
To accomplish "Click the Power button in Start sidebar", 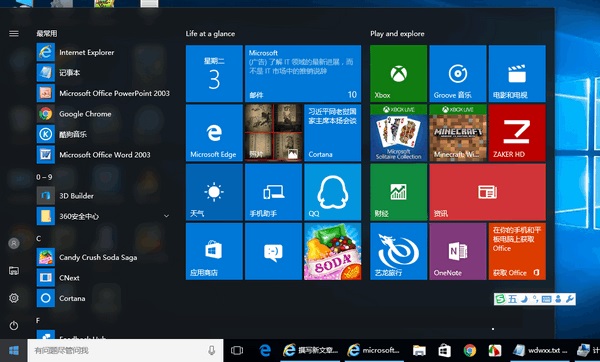I will 14,326.
